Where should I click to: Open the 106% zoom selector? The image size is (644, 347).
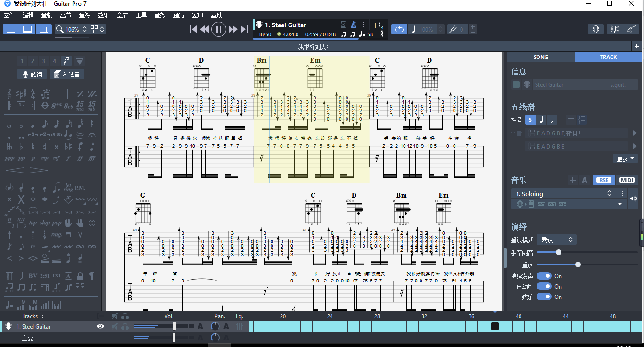tap(72, 29)
